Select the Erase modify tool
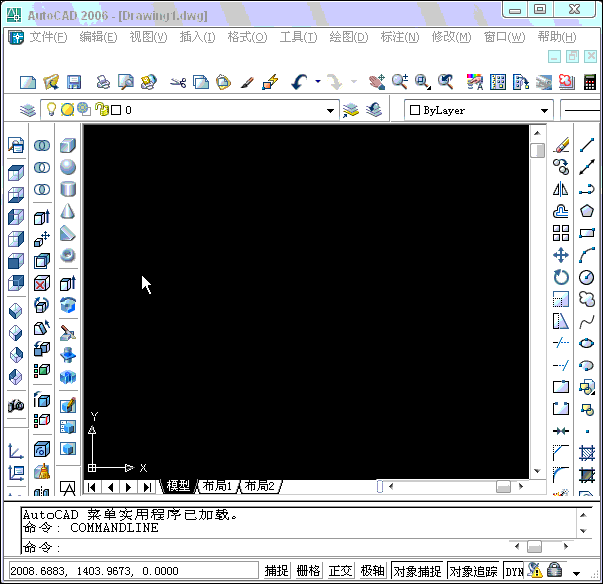Screen dimensions: 603x584 [x=561, y=145]
